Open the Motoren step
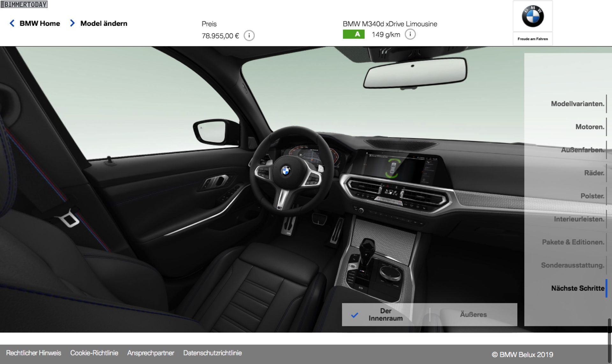Viewport: 612px width, 364px height. 589,127
